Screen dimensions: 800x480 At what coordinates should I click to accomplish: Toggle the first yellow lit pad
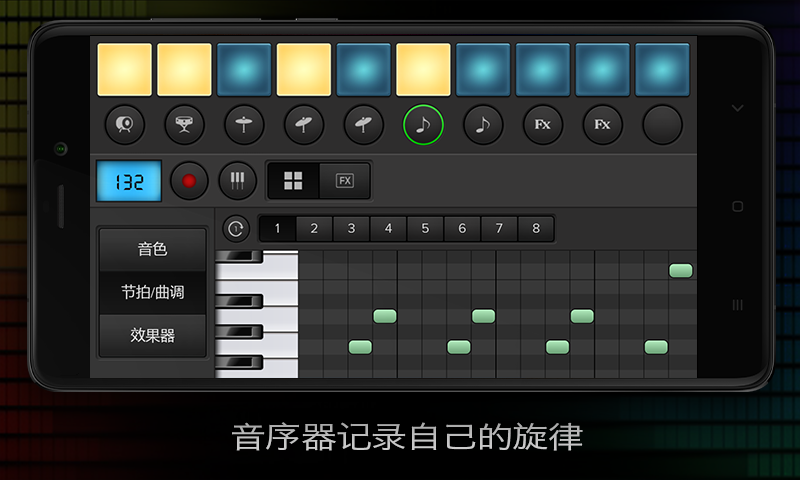(125, 69)
